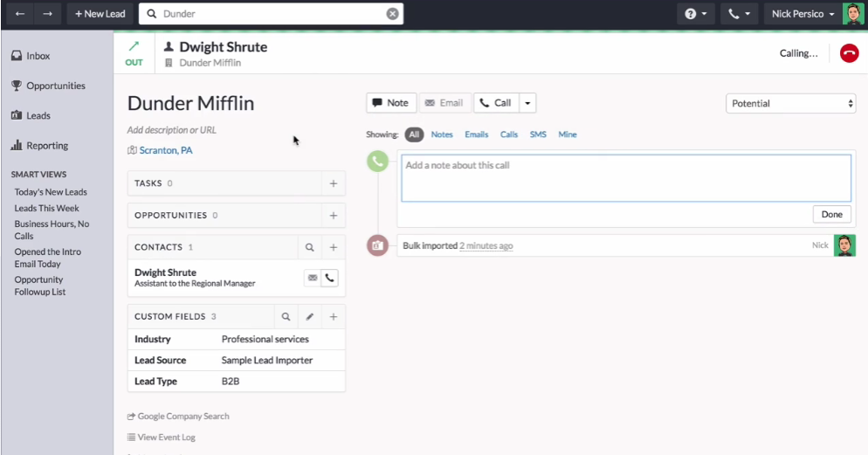Click Dunder Mifflin company in call bar
Viewport: 868px width, 455px height.
tap(210, 63)
